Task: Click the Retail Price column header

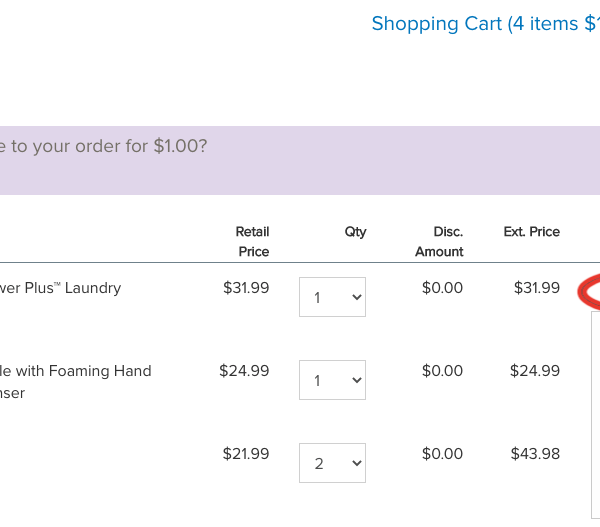Action: point(252,241)
